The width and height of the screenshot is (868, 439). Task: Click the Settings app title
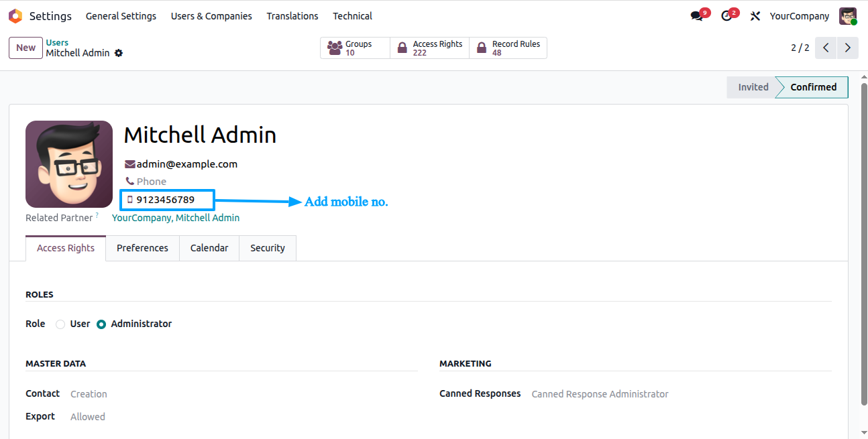point(50,16)
